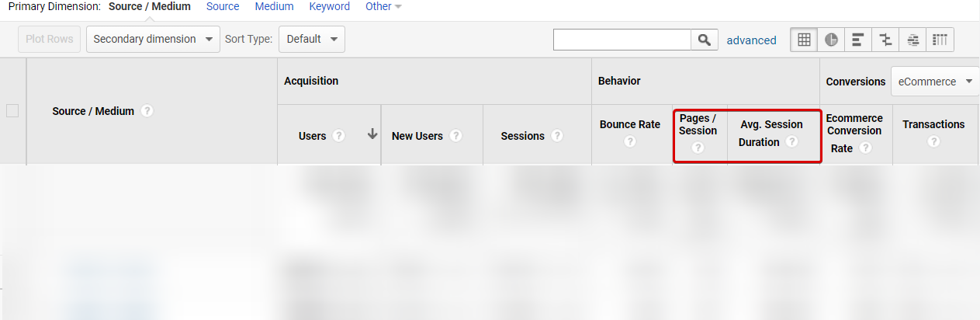Open help icon beside Avg. Session Duration

(x=791, y=142)
